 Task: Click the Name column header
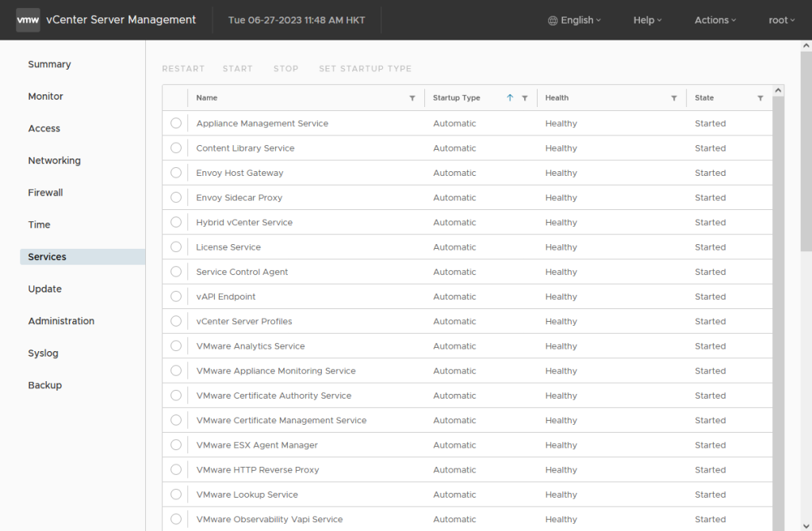tap(207, 97)
